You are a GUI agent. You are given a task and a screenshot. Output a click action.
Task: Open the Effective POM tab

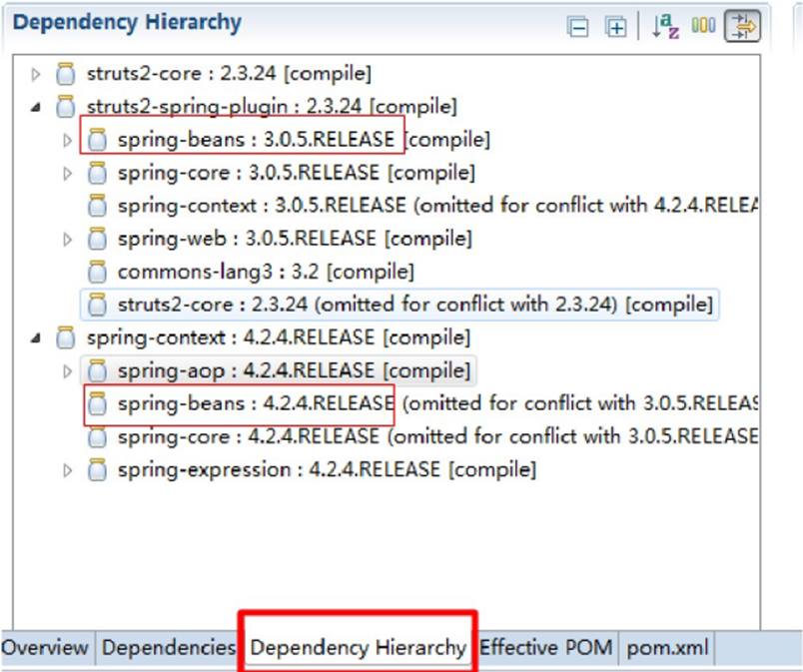pos(546,647)
